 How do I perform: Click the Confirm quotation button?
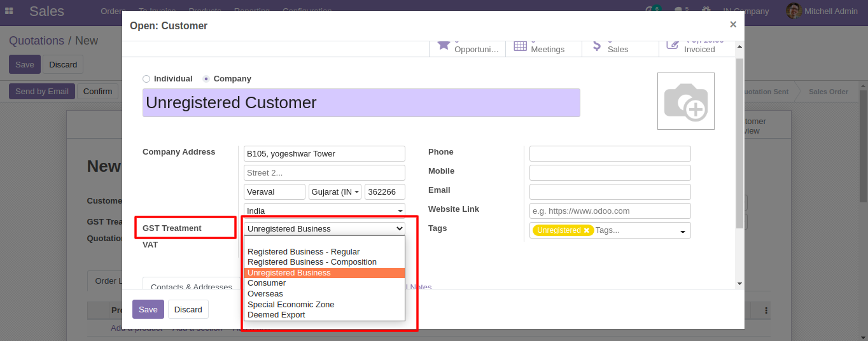click(98, 91)
